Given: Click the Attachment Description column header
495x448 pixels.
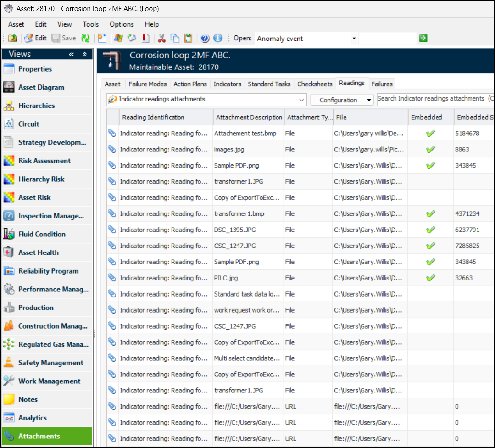Looking at the screenshot, I should pyautogui.click(x=249, y=118).
